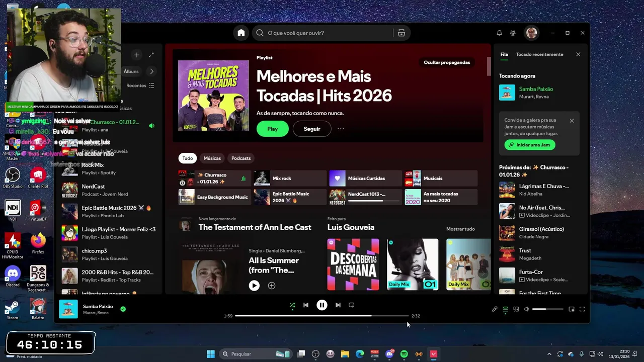Open the Browse icon in search bar
The height and width of the screenshot is (362, 644).
[401, 33]
